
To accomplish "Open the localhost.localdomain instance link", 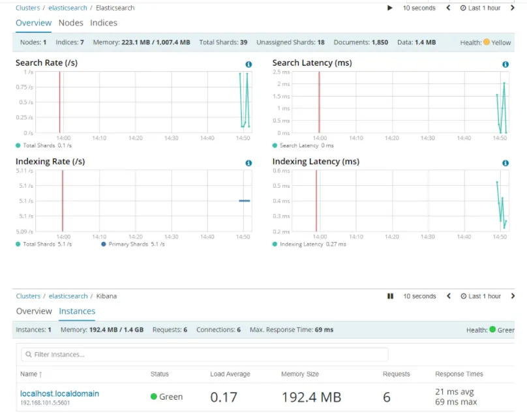I will (59, 393).
